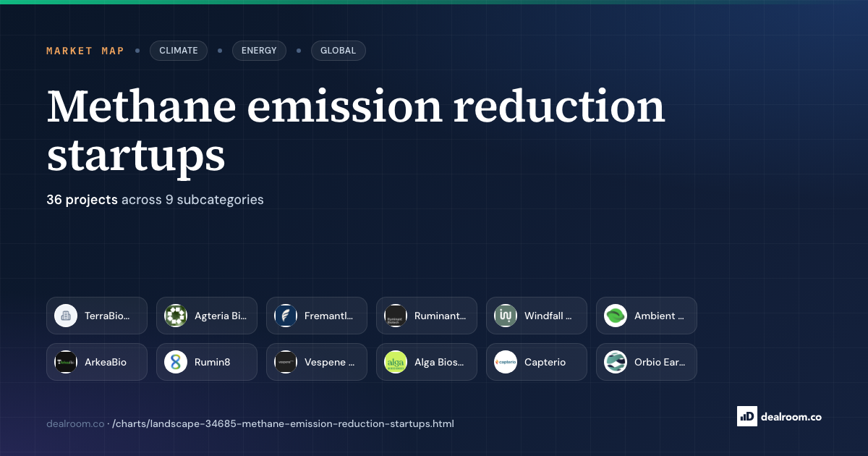Open the Orbio Ear… card name
The image size is (868, 456).
click(x=659, y=362)
